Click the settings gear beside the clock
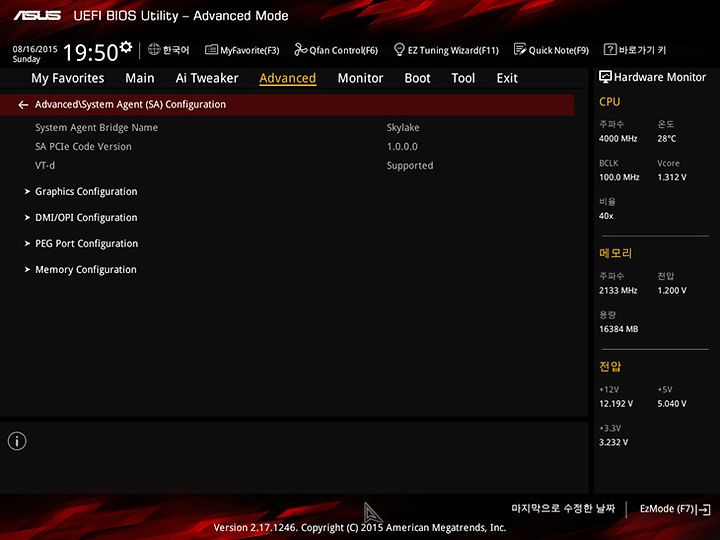This screenshot has height=540, width=720. coord(126,47)
